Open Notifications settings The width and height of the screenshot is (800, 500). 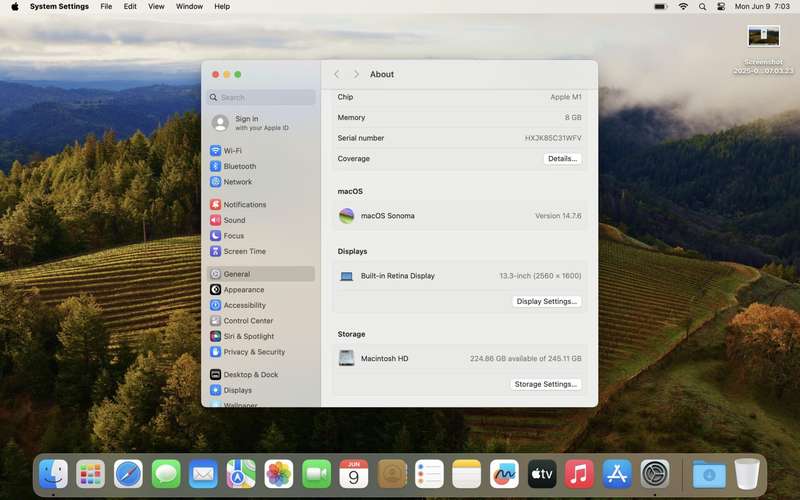pyautogui.click(x=261, y=205)
